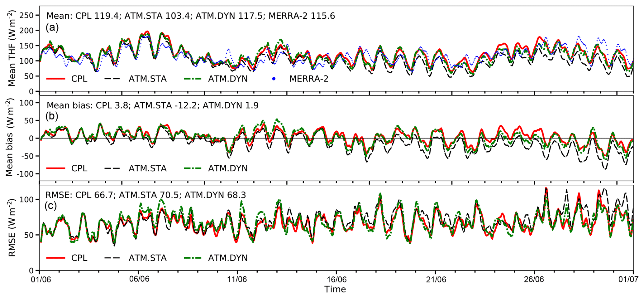Click the 21/06 date tick label
The height and width of the screenshot is (298, 644).
(x=435, y=279)
